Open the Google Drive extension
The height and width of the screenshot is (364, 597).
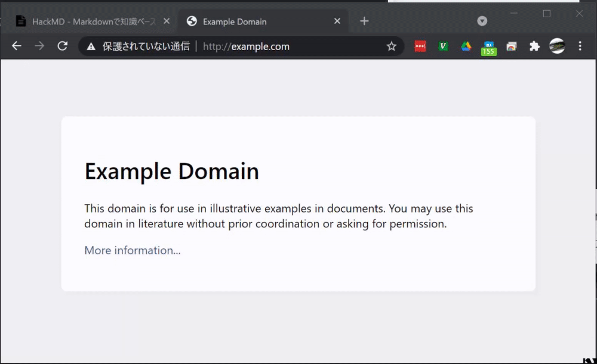pos(466,46)
